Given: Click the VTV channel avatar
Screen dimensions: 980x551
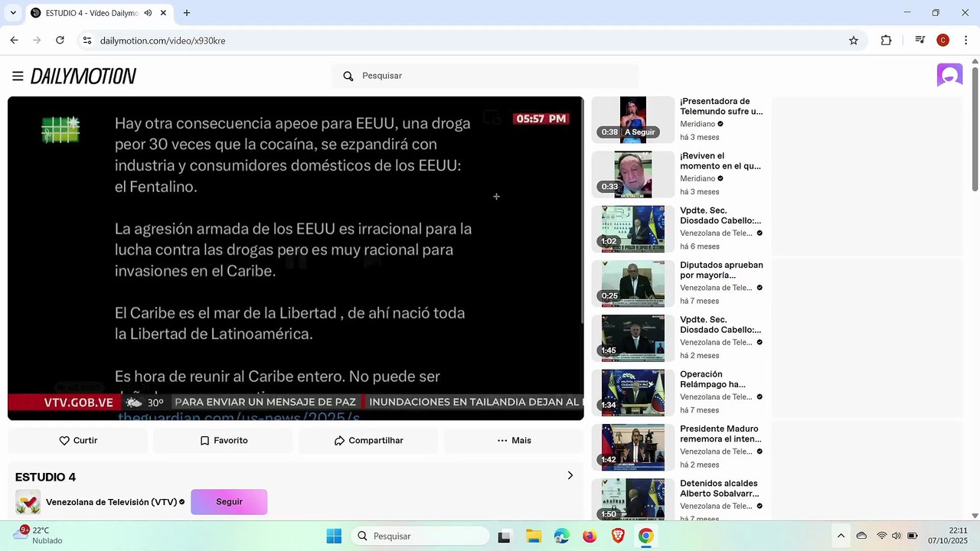Looking at the screenshot, I should pos(28,502).
